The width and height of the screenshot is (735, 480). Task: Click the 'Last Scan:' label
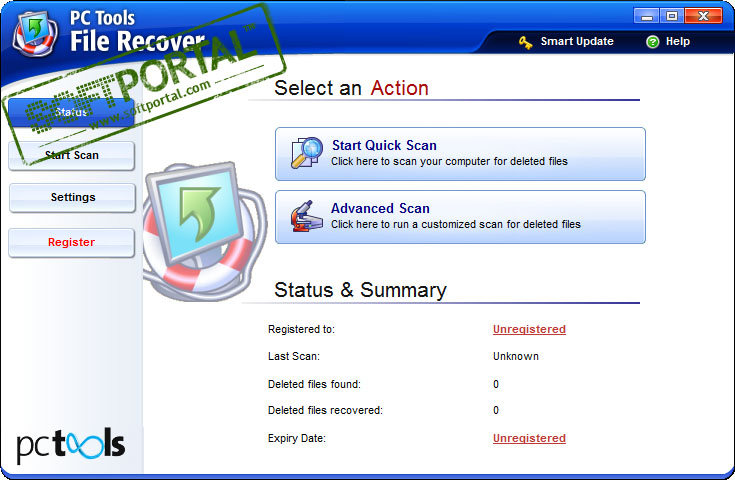point(294,356)
